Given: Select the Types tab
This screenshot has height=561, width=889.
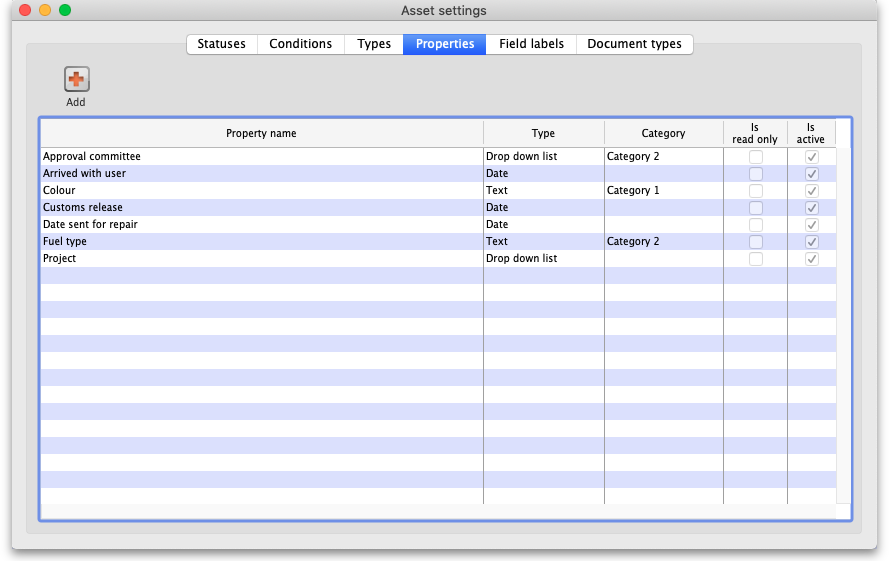Looking at the screenshot, I should pos(374,44).
